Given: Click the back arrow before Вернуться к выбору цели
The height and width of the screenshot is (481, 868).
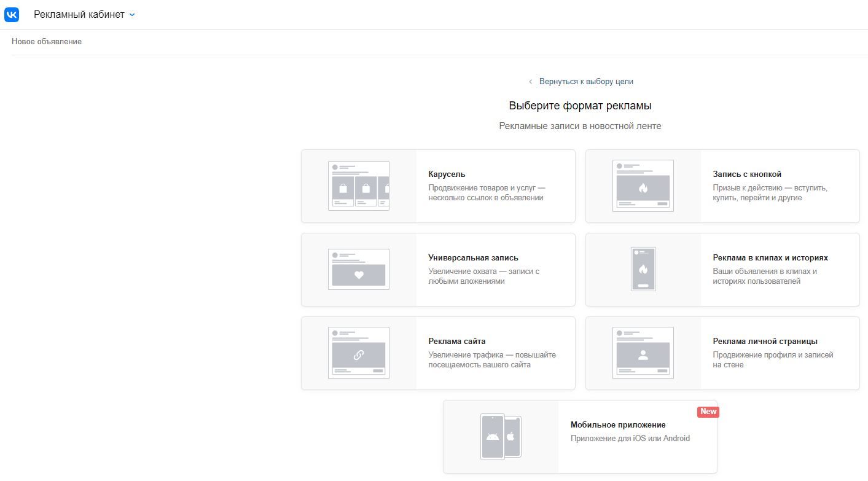Looking at the screenshot, I should pyautogui.click(x=531, y=82).
